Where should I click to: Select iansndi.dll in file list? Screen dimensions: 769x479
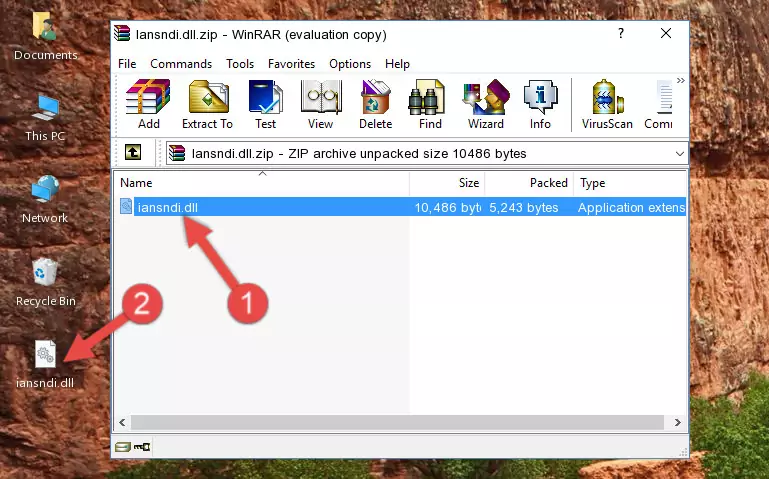coord(168,207)
